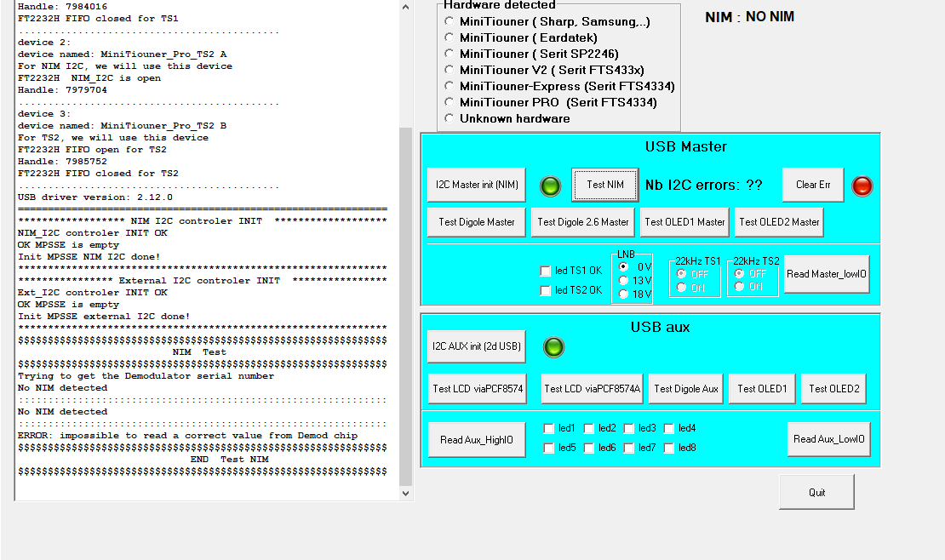Viewport: 945px width, 560px height.
Task: Check the led5 checkbox
Action: pyautogui.click(x=549, y=448)
